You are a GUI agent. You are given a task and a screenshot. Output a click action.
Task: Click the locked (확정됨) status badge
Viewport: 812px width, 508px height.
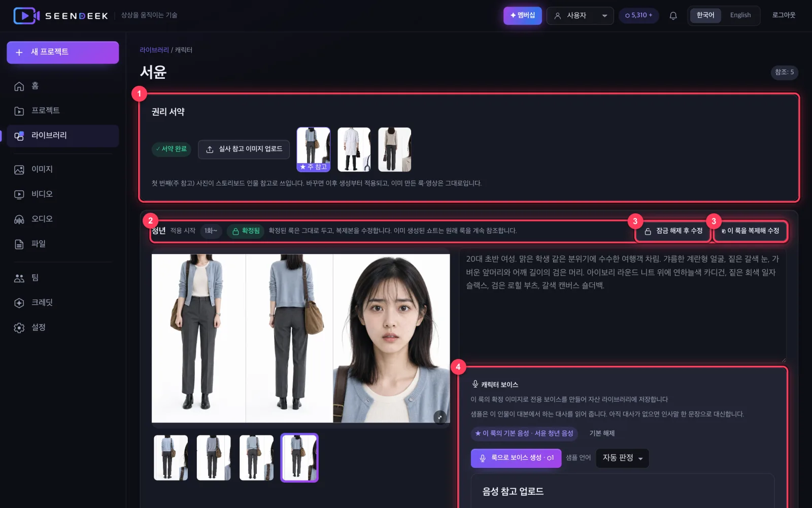click(x=246, y=231)
